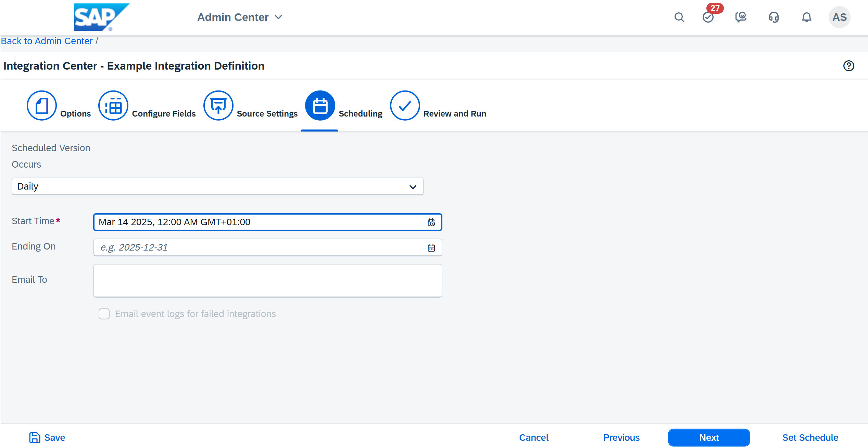Click the headset support icon
The width and height of the screenshot is (868, 448).
click(x=773, y=17)
